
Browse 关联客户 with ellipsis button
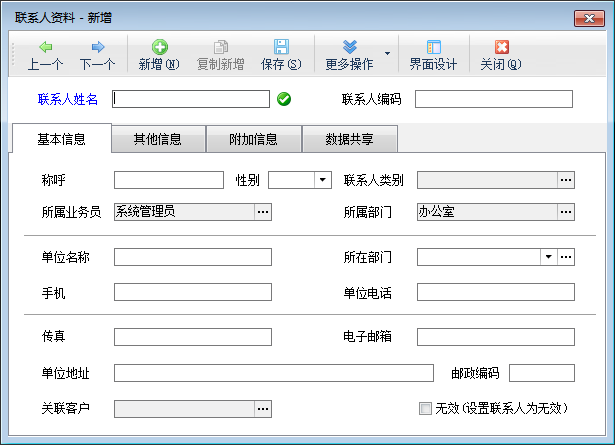pos(263,408)
